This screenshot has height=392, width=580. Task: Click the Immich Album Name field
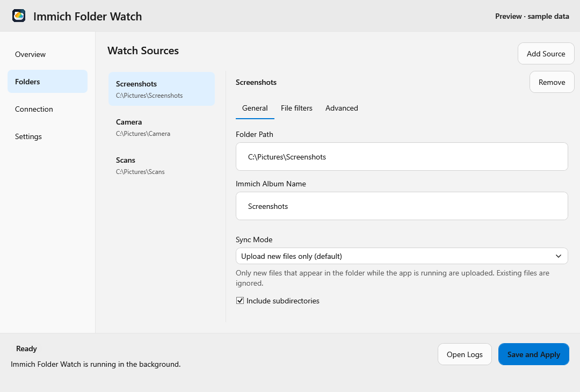pos(402,206)
